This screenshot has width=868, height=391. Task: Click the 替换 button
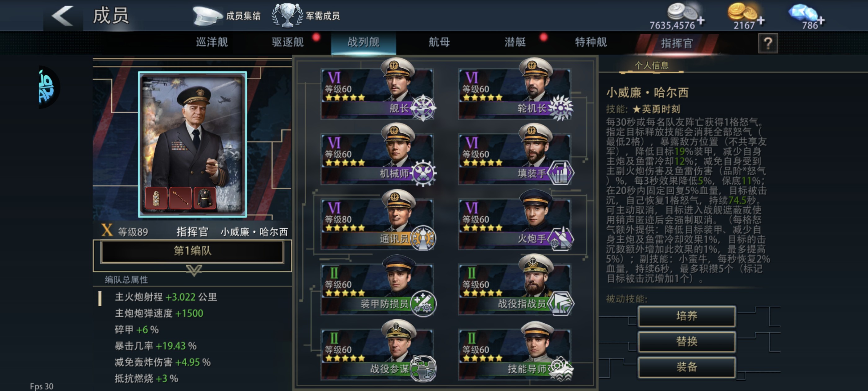(687, 341)
